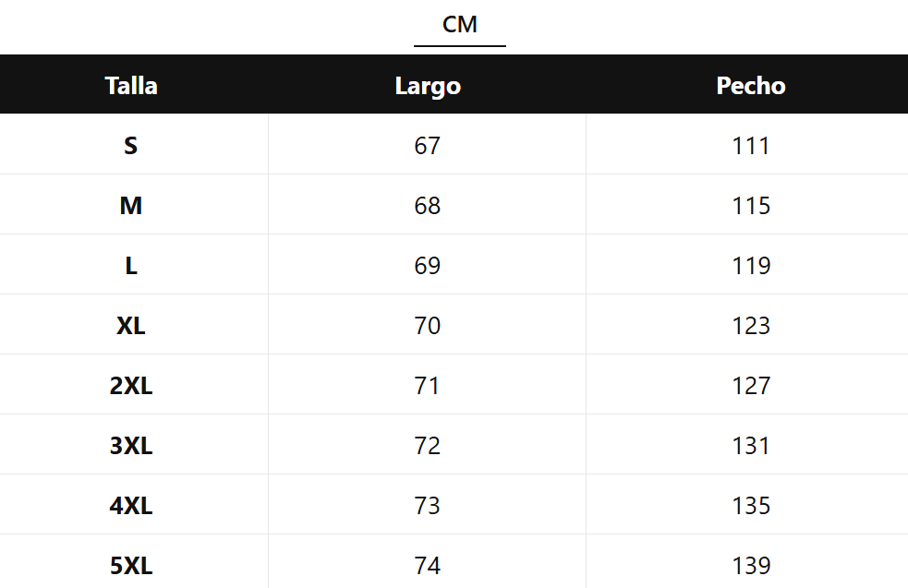The width and height of the screenshot is (908, 588).
Task: Select the 5XL size row label
Action: 131,565
